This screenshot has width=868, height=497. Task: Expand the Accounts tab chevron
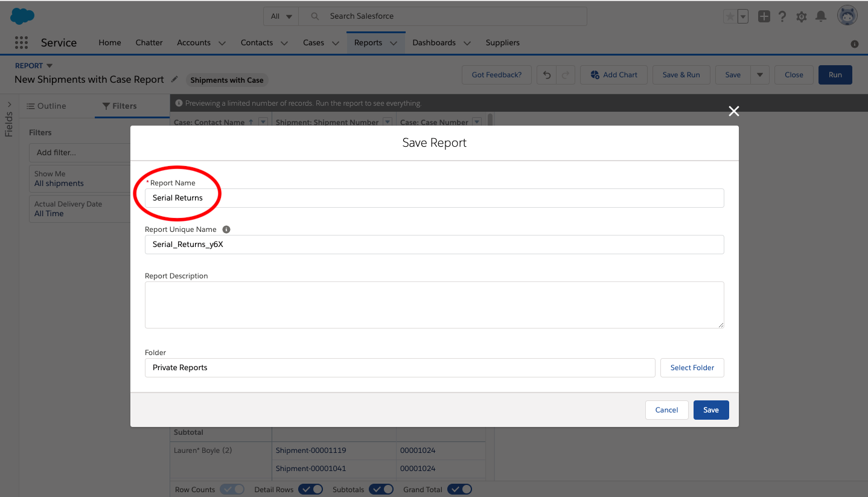click(x=222, y=43)
